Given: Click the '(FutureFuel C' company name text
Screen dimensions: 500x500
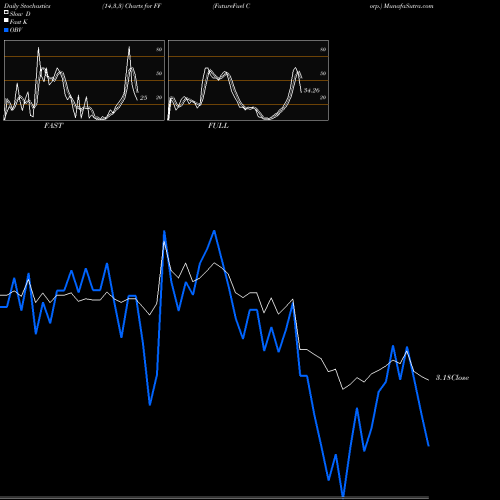Looking at the screenshot, I should (231, 6).
